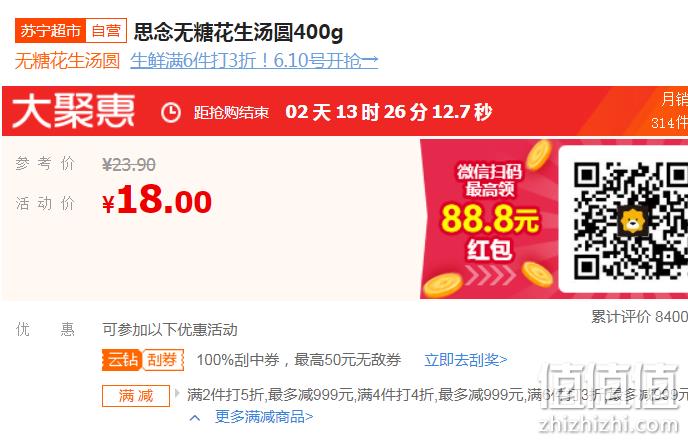Collapse promotions with the up chevron
The height and width of the screenshot is (442, 688).
pos(195,417)
